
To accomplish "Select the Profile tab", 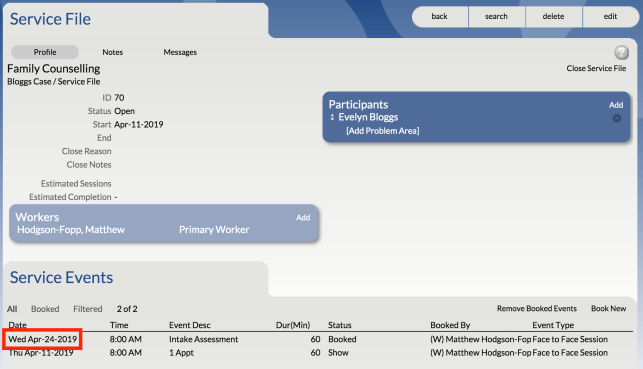I will [45, 52].
